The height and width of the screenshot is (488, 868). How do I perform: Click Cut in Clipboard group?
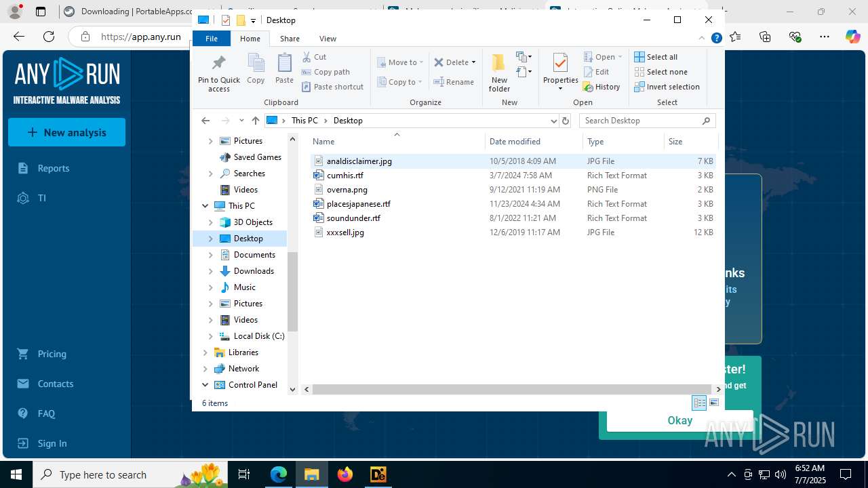[314, 57]
